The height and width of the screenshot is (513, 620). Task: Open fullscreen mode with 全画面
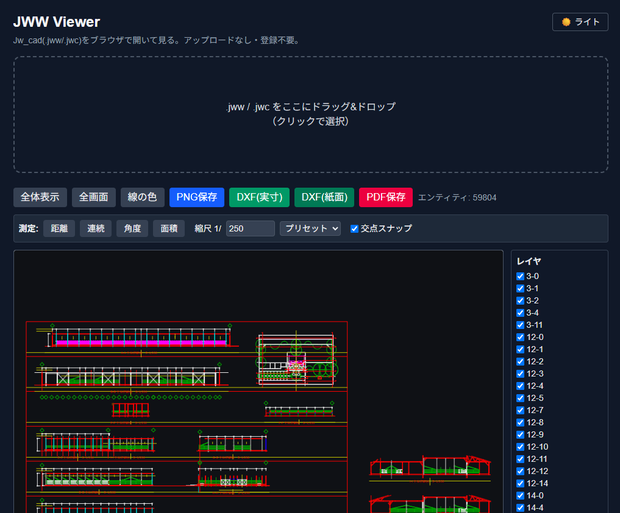tap(93, 197)
